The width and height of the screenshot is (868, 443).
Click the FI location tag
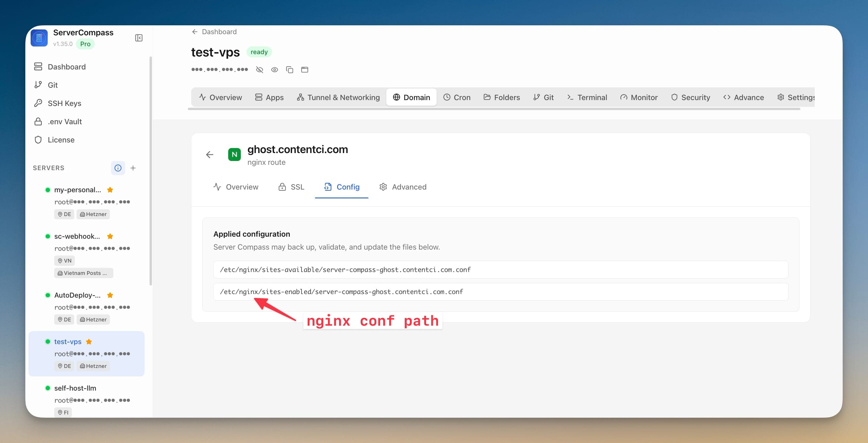click(63, 412)
